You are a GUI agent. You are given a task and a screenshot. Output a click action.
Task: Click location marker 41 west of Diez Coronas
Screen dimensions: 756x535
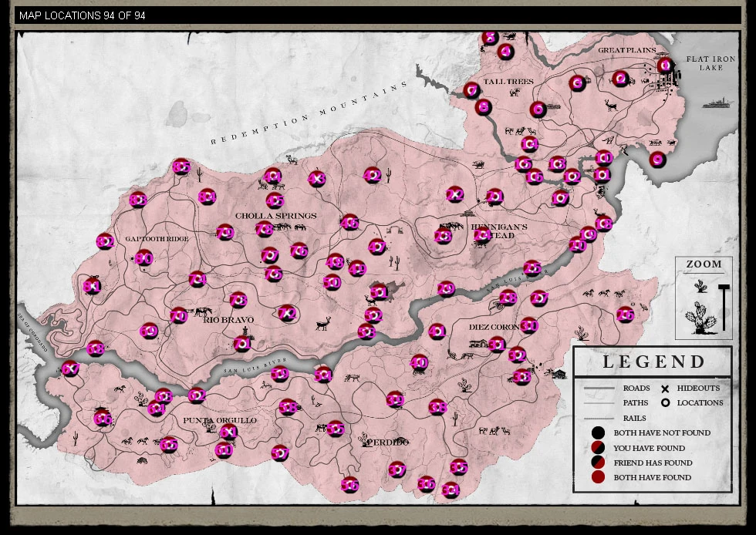pos(437,331)
